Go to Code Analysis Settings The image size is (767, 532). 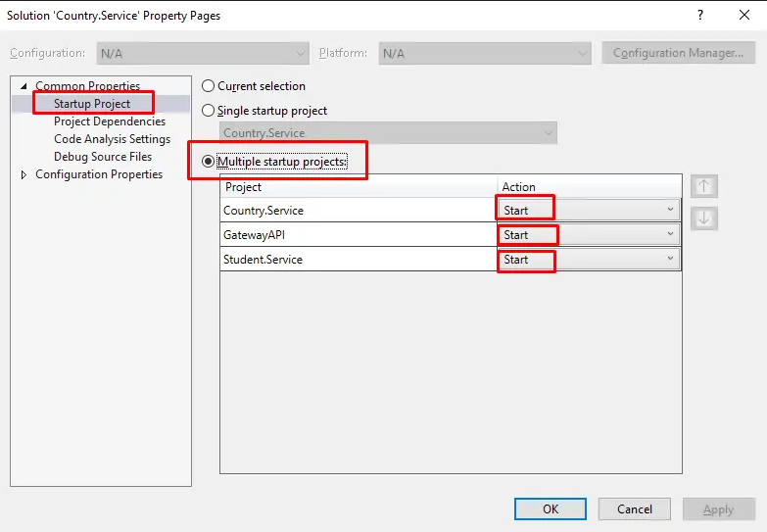click(112, 139)
